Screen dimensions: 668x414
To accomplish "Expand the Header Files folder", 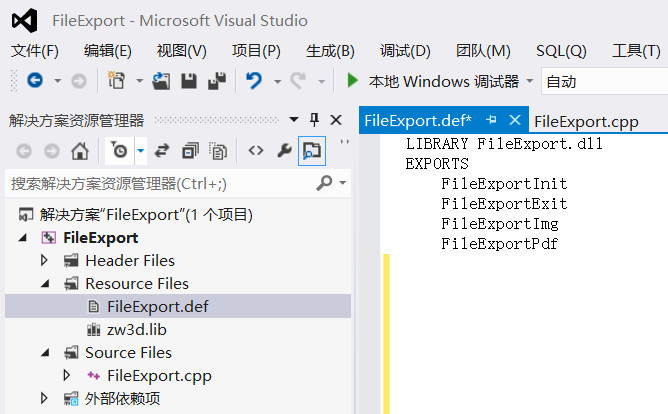I will [44, 261].
